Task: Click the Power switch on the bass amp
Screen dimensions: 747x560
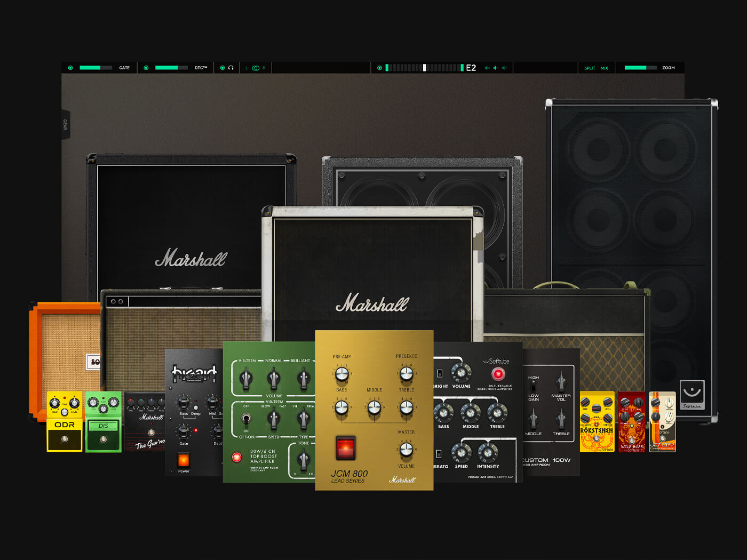Action: click(184, 460)
